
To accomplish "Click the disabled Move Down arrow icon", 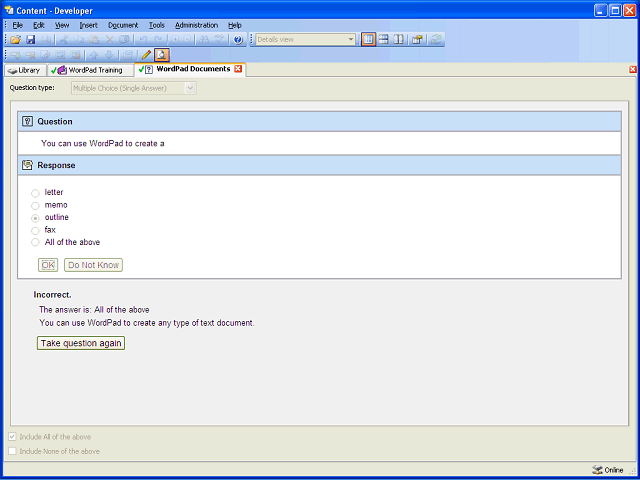I will (109, 55).
